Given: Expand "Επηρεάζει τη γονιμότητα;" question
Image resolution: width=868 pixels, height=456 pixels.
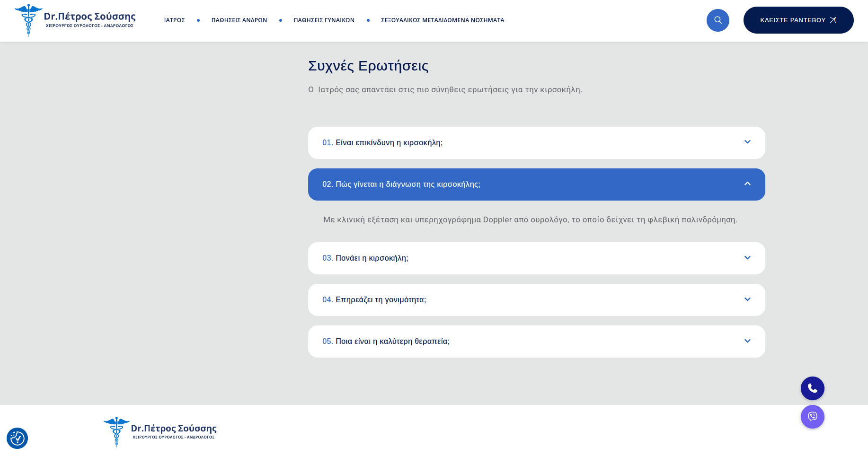Looking at the screenshot, I should tap(381, 300).
